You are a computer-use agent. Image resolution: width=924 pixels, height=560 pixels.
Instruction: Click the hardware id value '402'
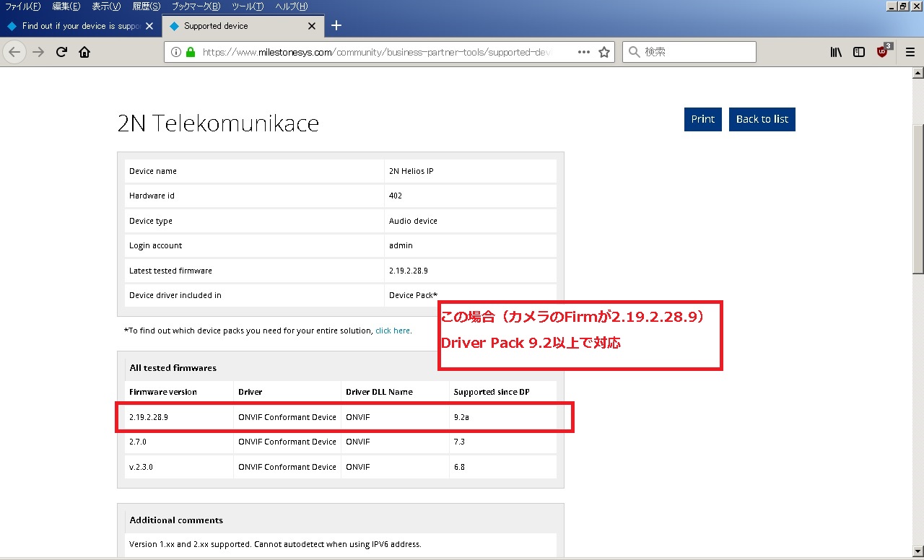[396, 196]
